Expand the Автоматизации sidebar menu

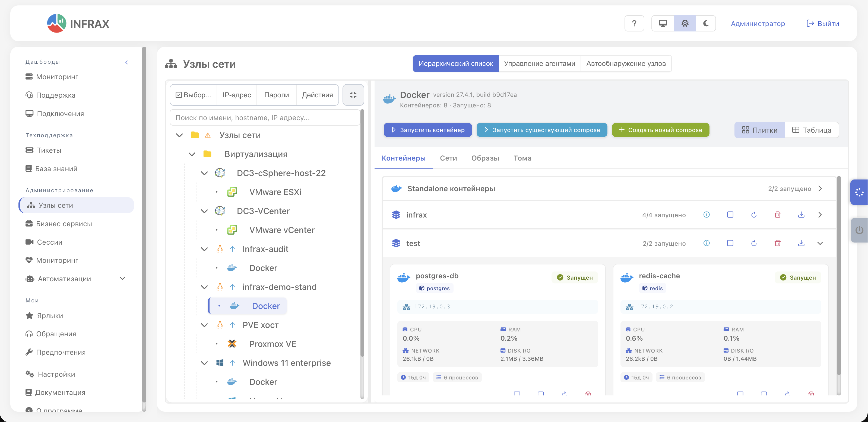(122, 279)
